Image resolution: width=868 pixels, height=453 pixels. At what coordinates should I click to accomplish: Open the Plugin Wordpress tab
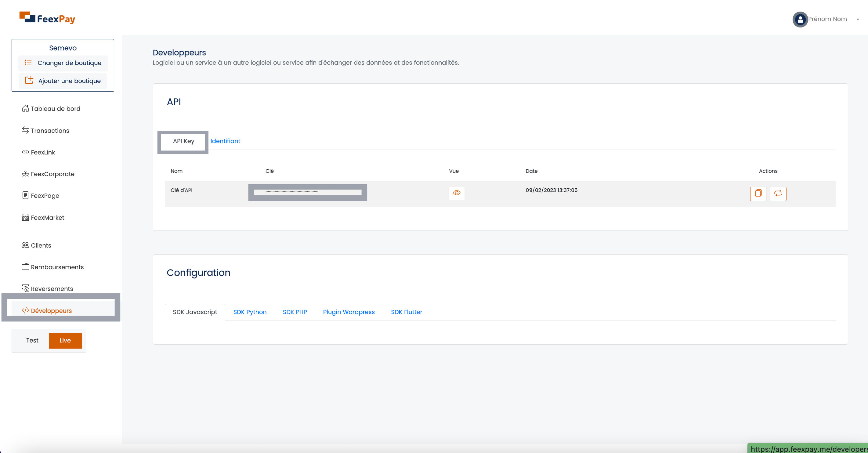(349, 312)
